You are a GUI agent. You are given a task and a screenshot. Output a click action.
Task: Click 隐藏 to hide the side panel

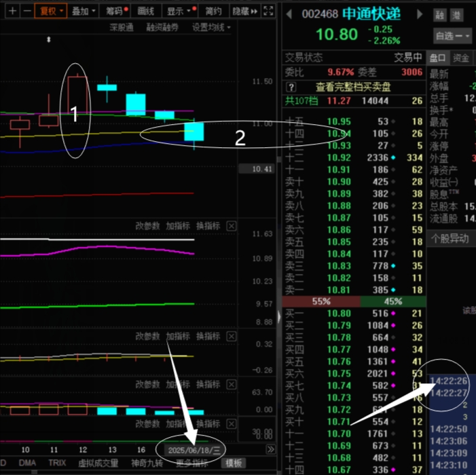tap(244, 12)
